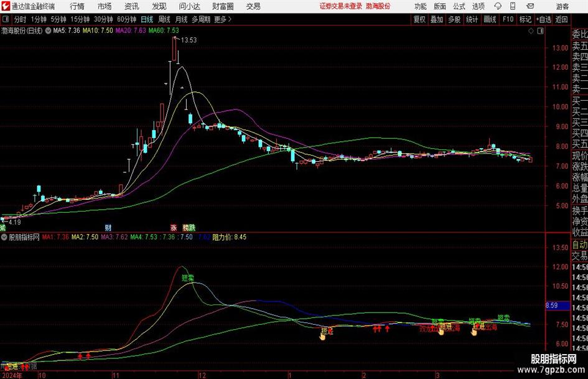Switch to the 15分钟 period tab

tap(80, 19)
